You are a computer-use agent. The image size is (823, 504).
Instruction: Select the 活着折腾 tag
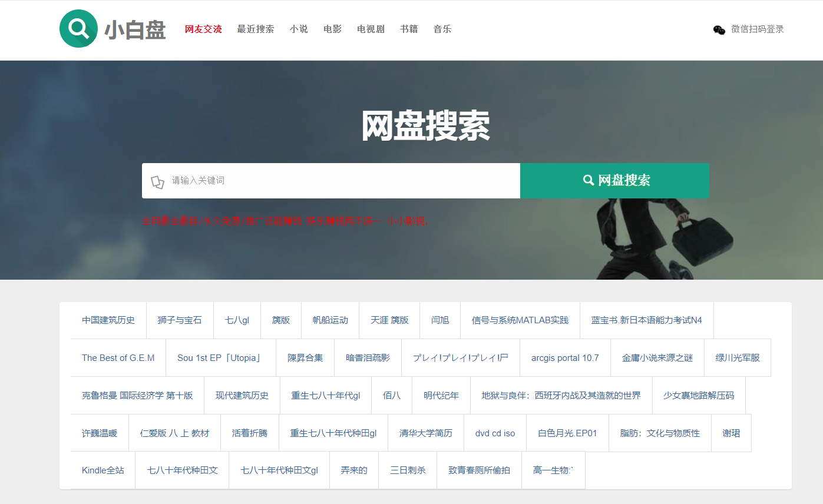[250, 433]
